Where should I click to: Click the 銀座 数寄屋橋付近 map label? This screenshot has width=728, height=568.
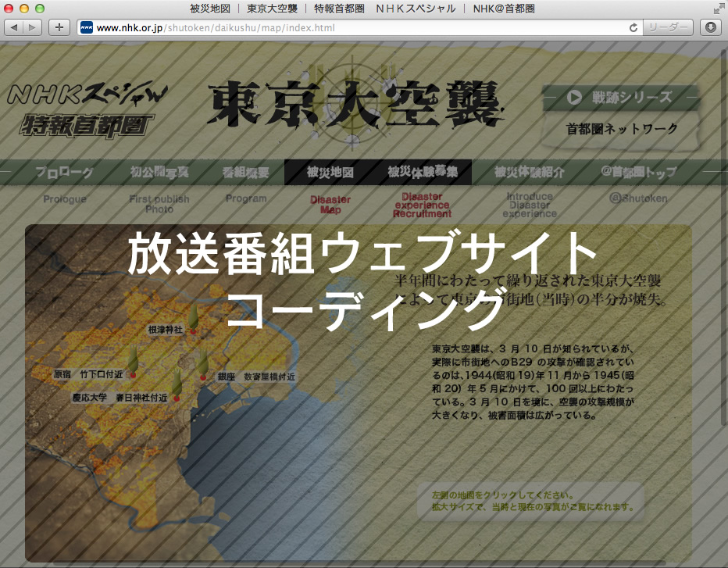coord(256,377)
